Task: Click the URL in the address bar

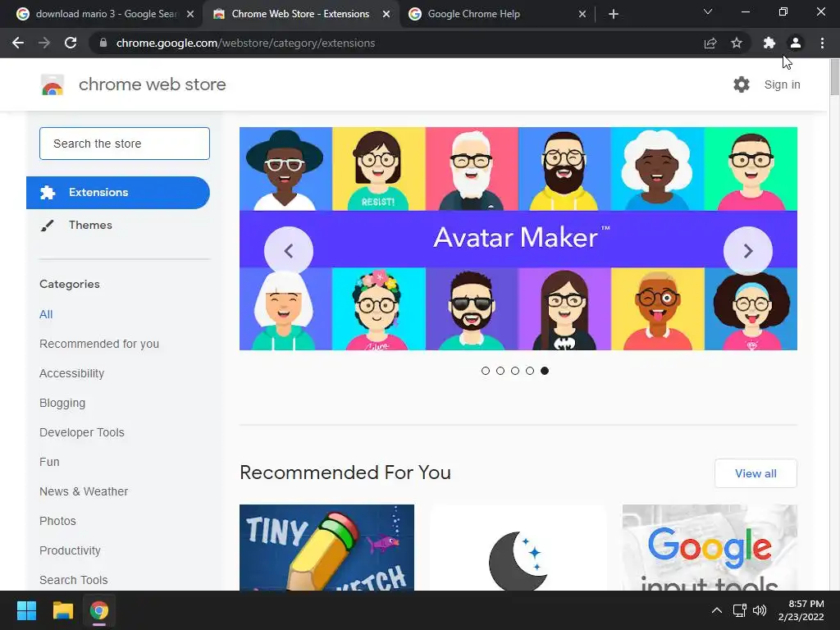Action: [x=245, y=43]
